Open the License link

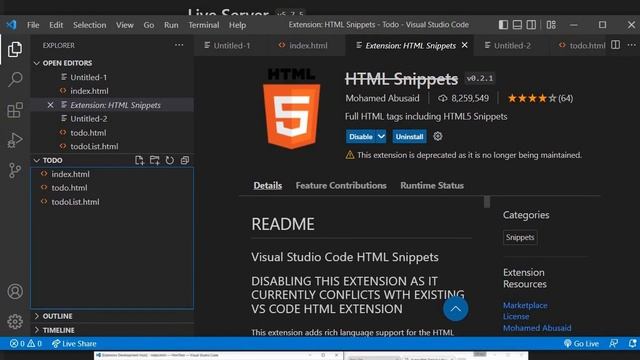(516, 316)
